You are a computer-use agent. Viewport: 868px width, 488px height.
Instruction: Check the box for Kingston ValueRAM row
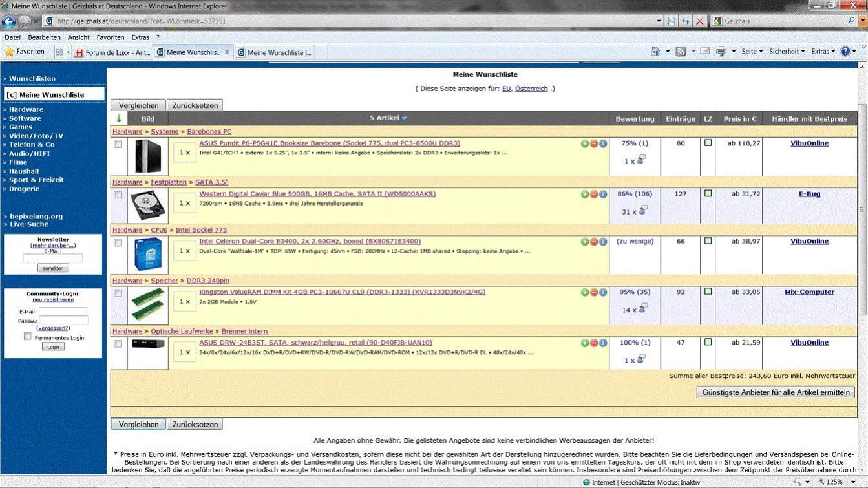(x=118, y=293)
